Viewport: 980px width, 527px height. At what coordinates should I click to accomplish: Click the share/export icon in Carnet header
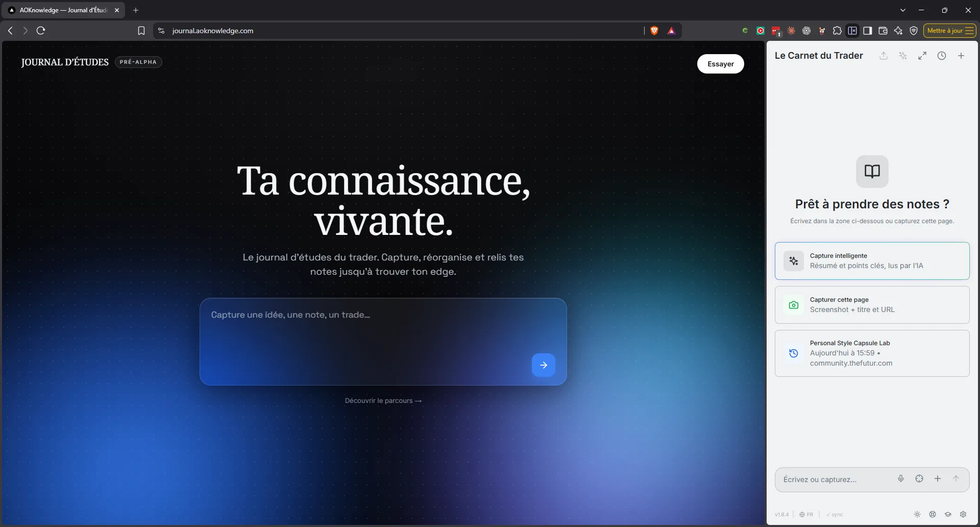(x=884, y=56)
